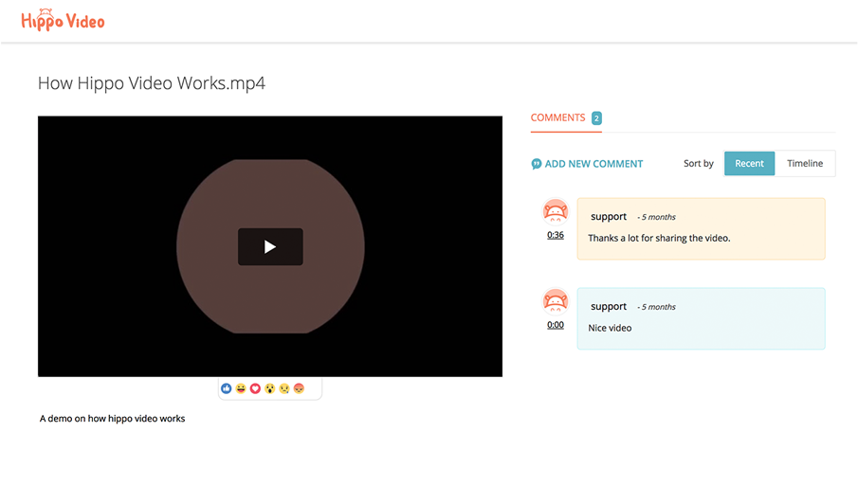React with the red heart emoji
Screen dimensions: 858x504
click(255, 388)
